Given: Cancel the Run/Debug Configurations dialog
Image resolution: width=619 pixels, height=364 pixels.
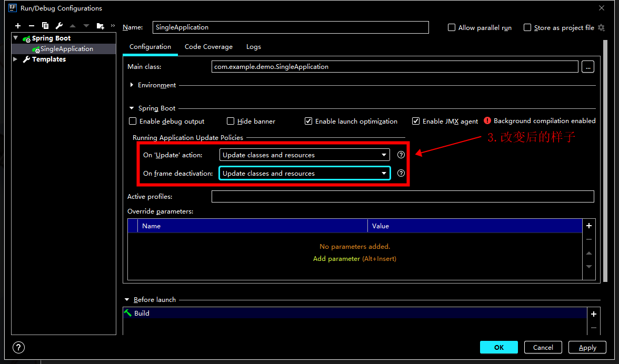Looking at the screenshot, I should pyautogui.click(x=543, y=348).
